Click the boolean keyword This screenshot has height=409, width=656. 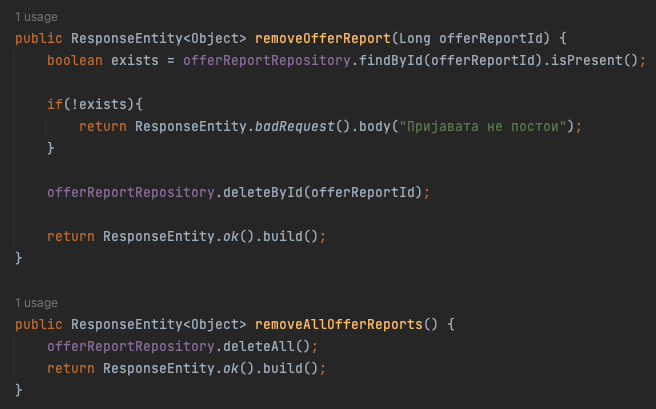[74, 60]
